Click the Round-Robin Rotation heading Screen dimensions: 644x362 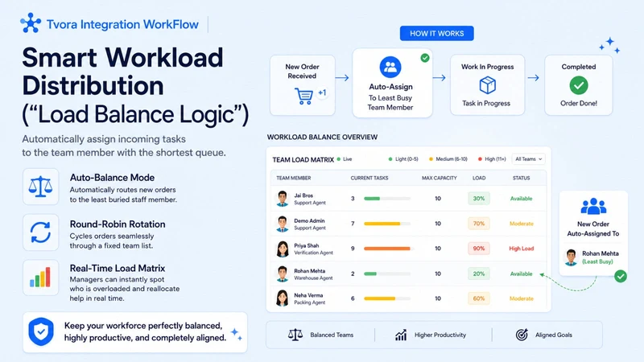[118, 224]
